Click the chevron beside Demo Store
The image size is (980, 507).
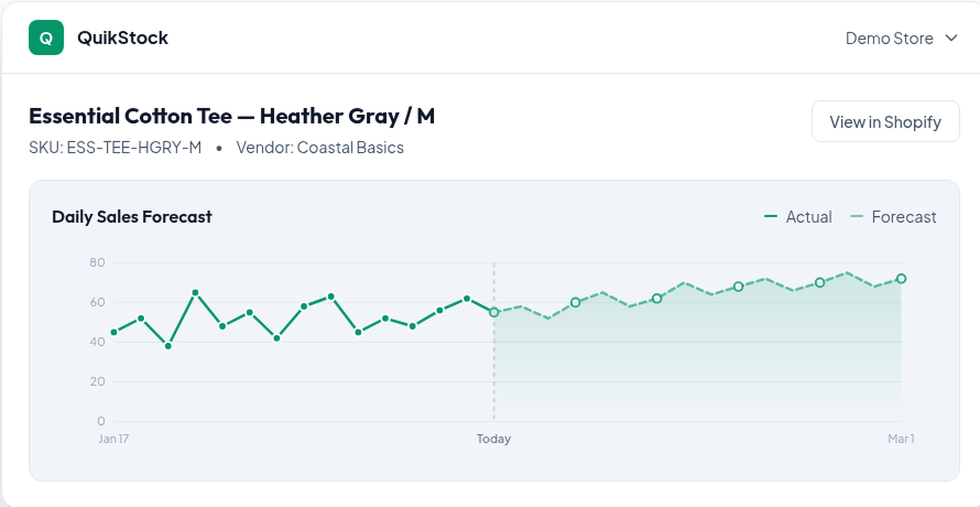pos(951,38)
